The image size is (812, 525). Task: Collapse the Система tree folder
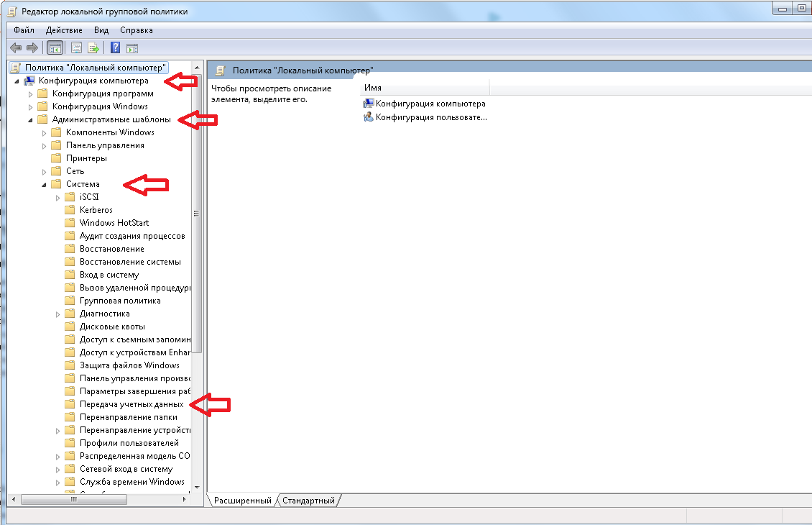44,185
